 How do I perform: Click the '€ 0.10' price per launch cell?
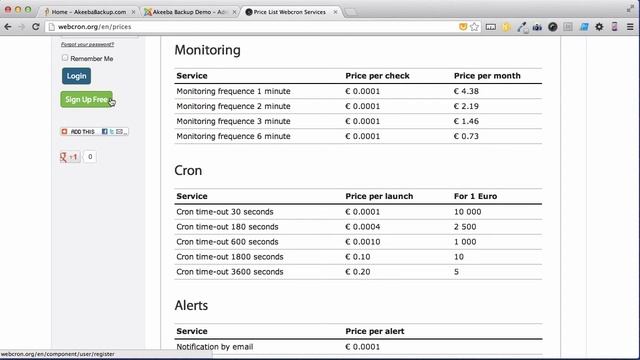[358, 257]
